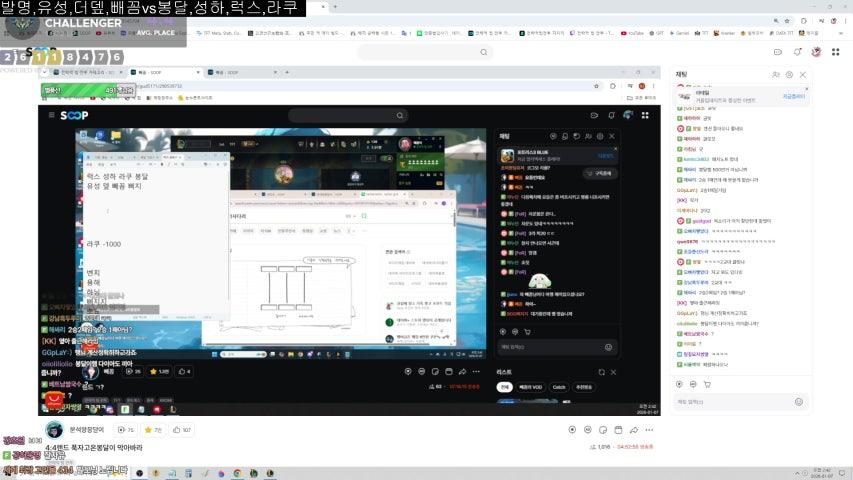The height and width of the screenshot is (480, 853).
Task: Click the inner SOOP logo in the dark page
Action: pos(75,115)
